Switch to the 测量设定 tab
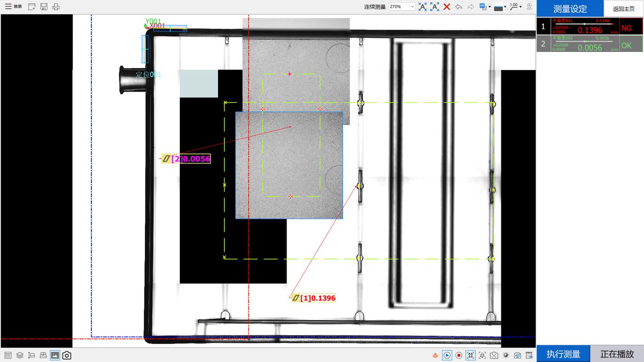The width and height of the screenshot is (644, 362). click(570, 8)
